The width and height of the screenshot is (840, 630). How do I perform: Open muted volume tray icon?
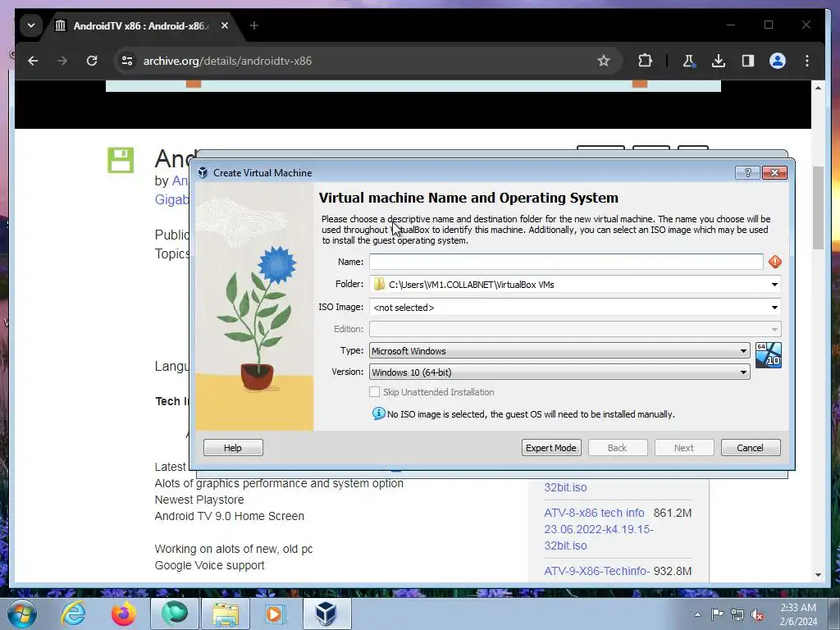757,615
